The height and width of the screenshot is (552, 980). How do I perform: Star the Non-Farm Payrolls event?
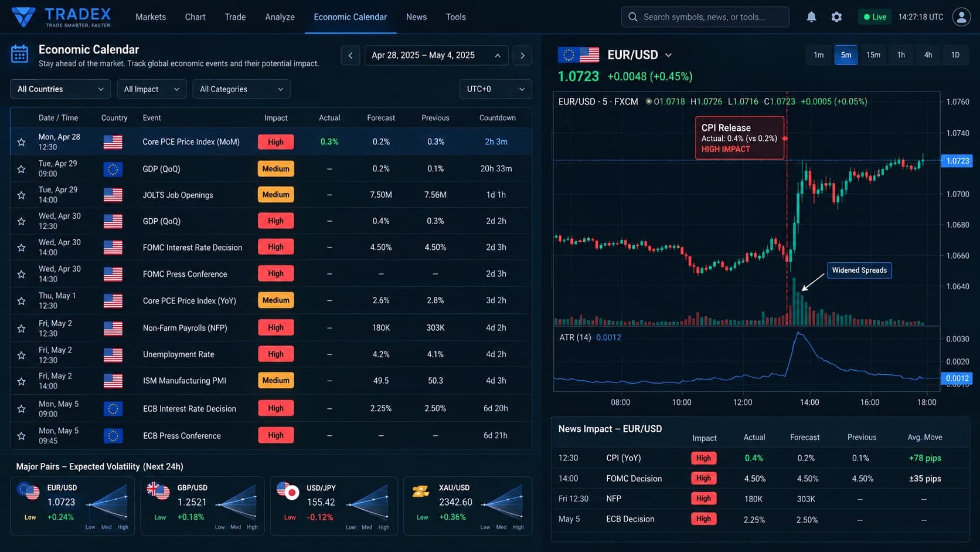coord(21,329)
